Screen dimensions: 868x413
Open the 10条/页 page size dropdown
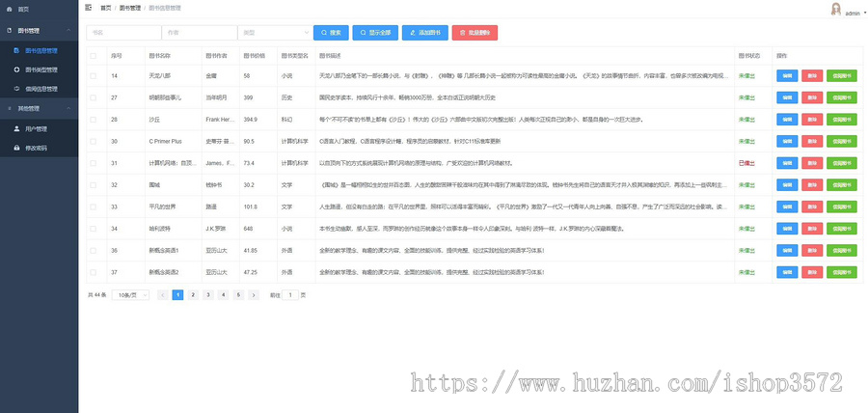tap(130, 295)
